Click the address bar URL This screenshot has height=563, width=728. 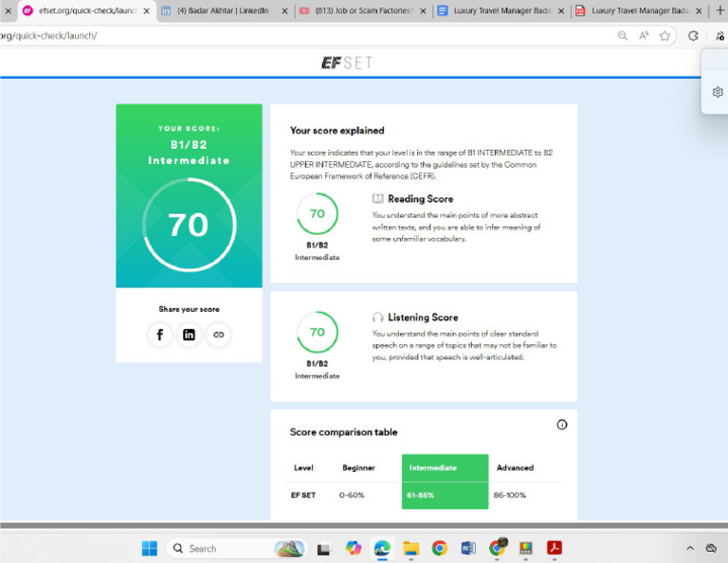pyautogui.click(x=48, y=36)
